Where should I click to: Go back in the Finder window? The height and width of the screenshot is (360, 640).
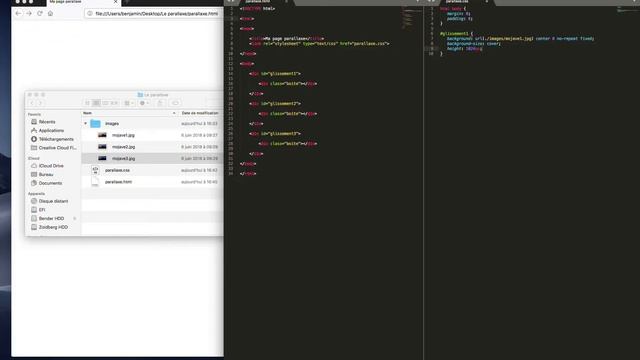point(32,103)
